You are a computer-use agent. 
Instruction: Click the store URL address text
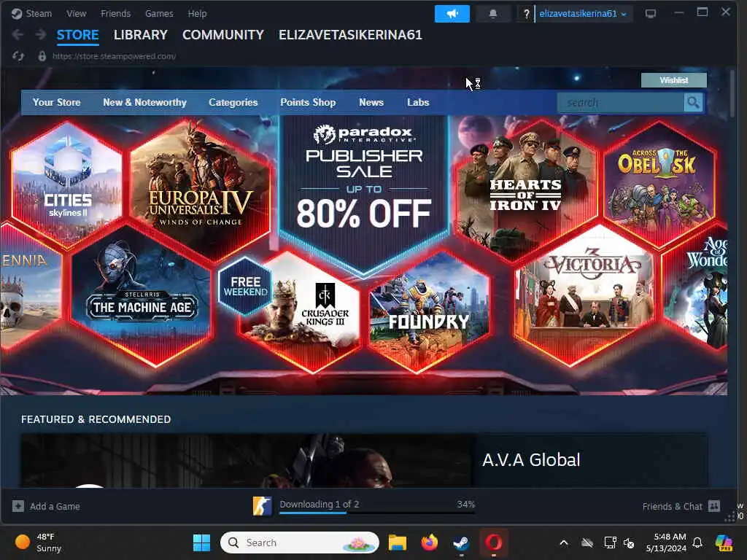click(114, 56)
